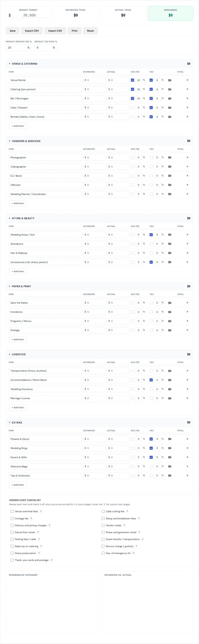Open help icon beside Vendor meals

(124, 525)
